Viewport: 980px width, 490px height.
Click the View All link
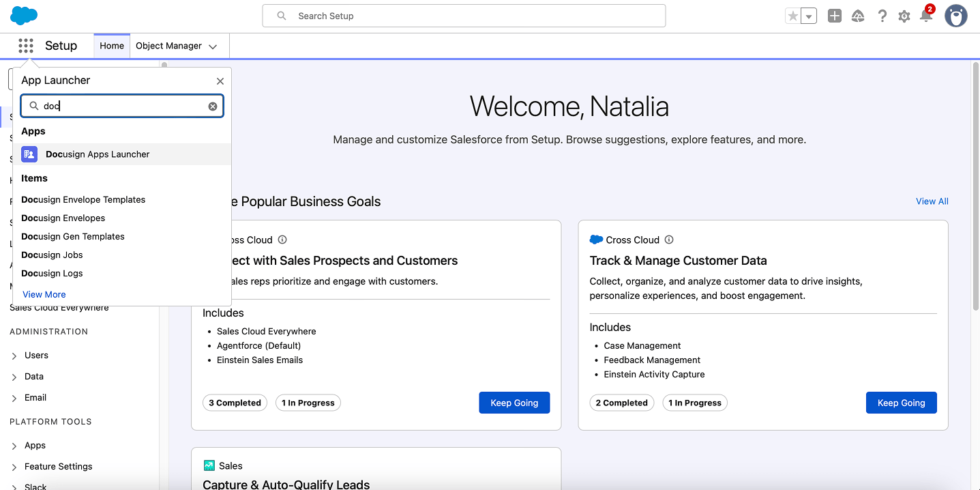[x=932, y=201]
